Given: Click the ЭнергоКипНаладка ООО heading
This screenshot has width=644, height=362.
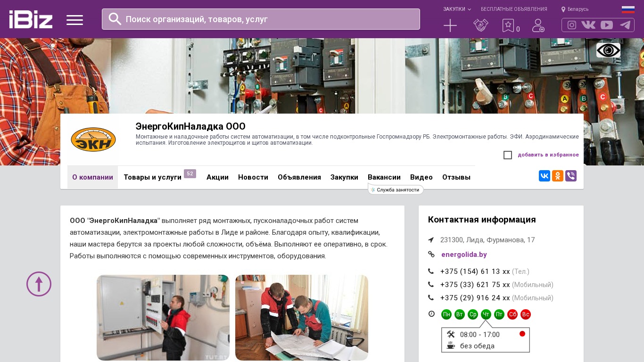Looking at the screenshot, I should pos(190,126).
